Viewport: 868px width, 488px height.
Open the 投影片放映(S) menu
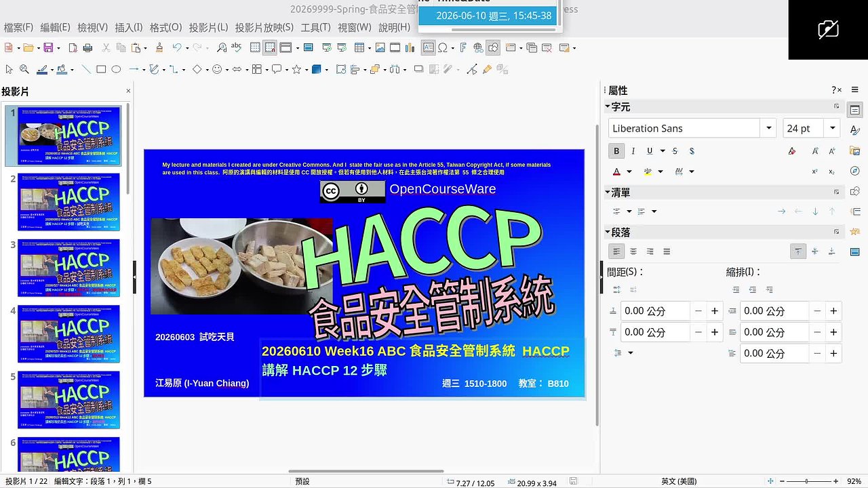click(264, 27)
